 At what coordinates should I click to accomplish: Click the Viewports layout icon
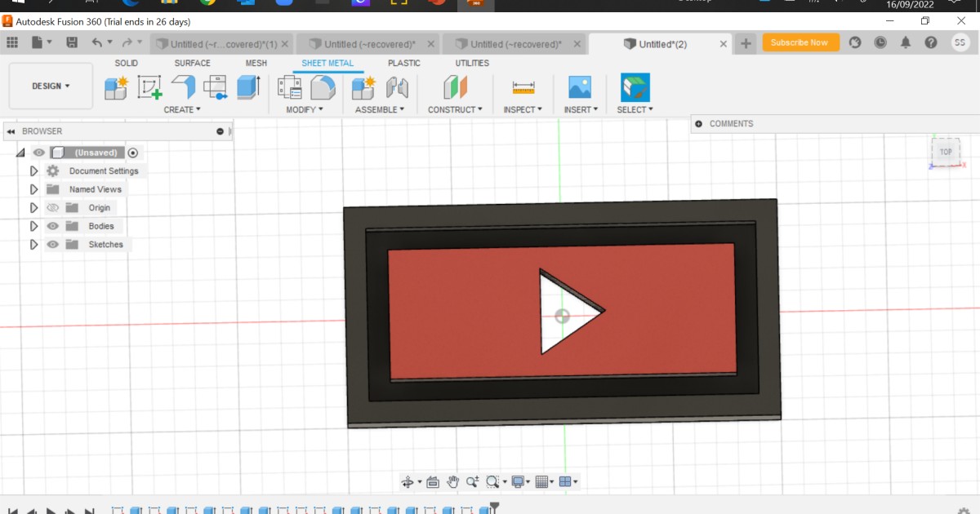(x=565, y=482)
